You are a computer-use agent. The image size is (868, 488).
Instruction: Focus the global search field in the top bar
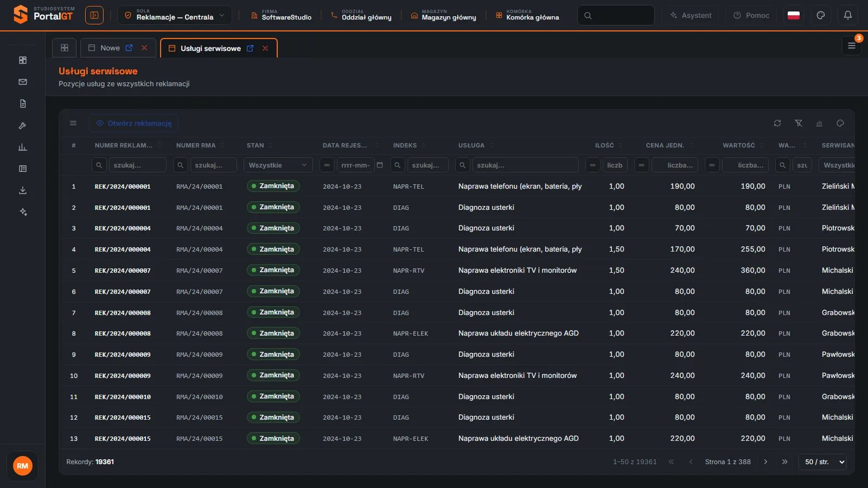click(x=616, y=15)
